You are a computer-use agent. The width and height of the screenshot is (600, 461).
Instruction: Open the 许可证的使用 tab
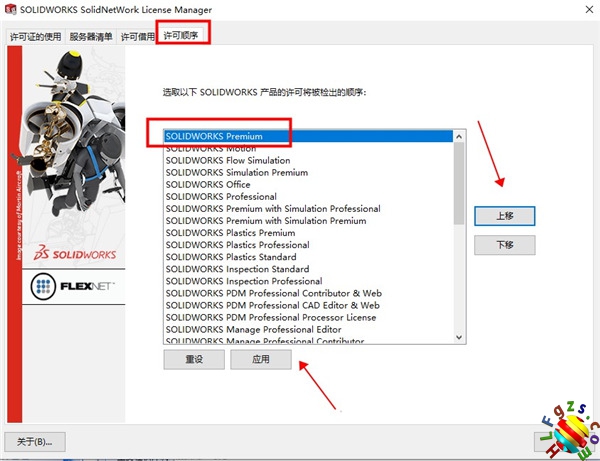coord(35,37)
